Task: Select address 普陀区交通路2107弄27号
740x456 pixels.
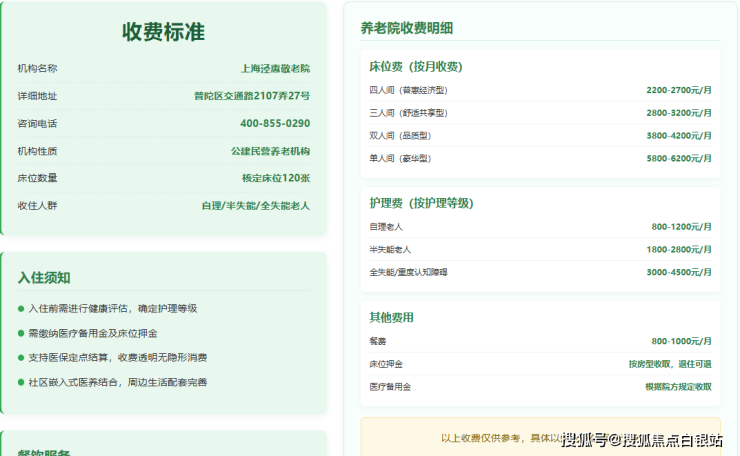Action: 252,96
